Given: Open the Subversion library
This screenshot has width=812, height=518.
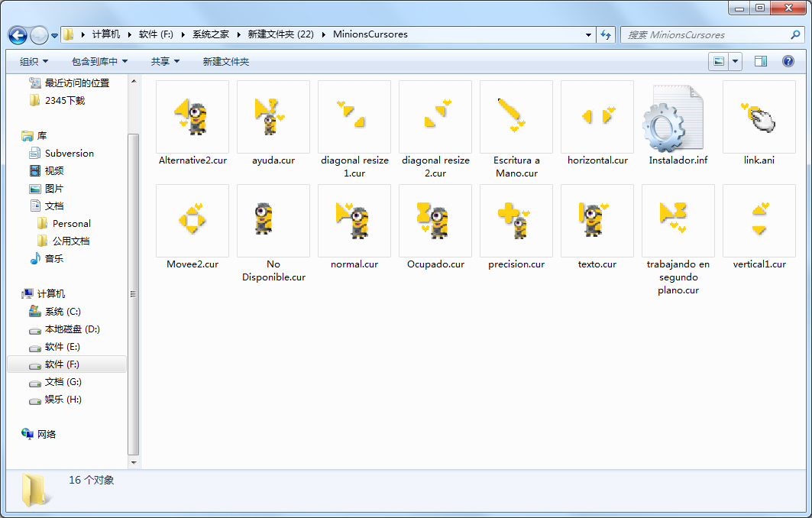Looking at the screenshot, I should 62,154.
